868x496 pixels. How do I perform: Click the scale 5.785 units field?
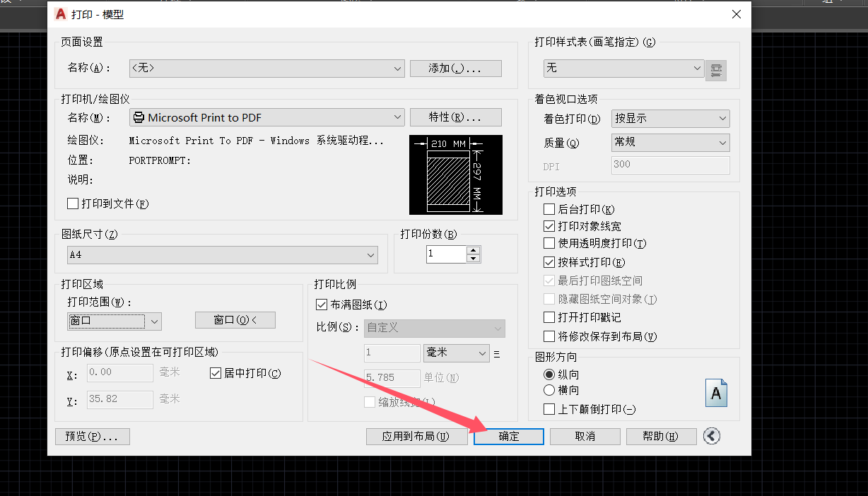click(x=392, y=378)
